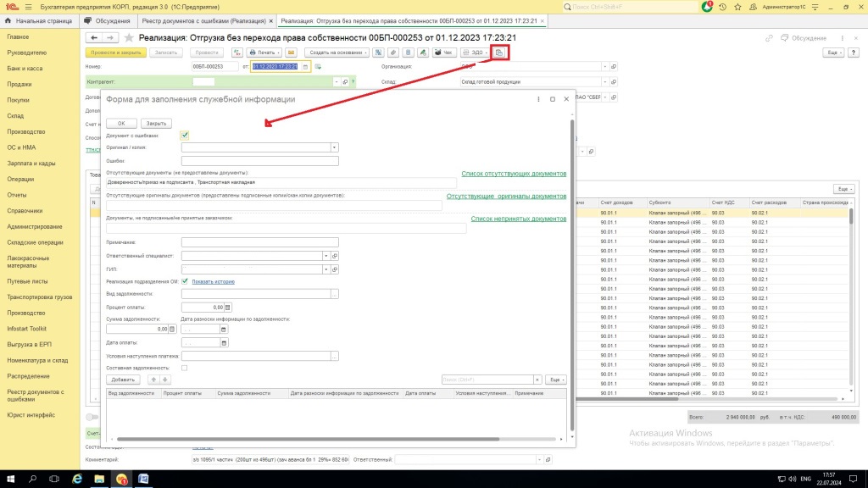Uncheck the Документ с ошибками checkbox

click(x=185, y=135)
